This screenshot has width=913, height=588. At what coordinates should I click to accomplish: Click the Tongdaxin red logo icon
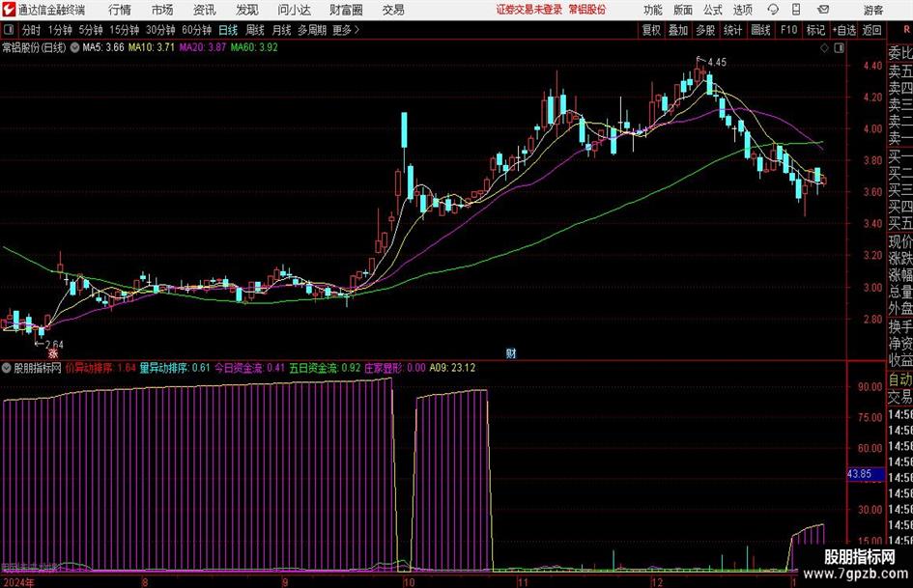9,10
